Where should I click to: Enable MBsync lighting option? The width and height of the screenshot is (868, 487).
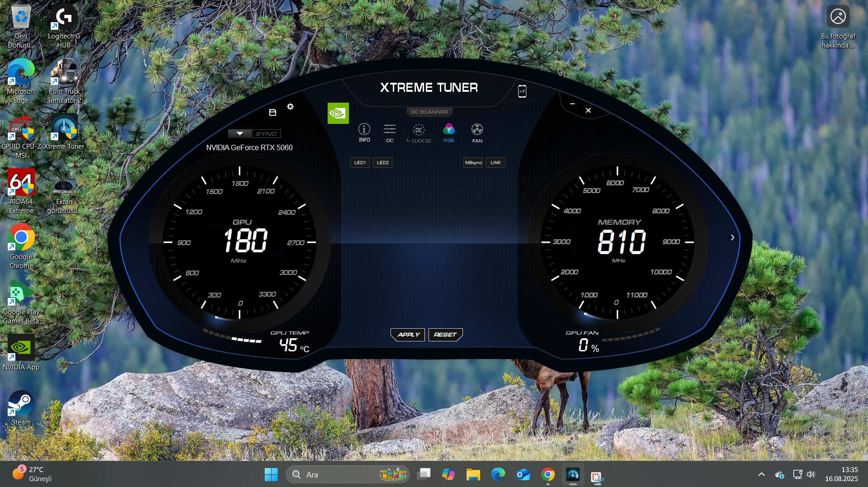pos(473,163)
